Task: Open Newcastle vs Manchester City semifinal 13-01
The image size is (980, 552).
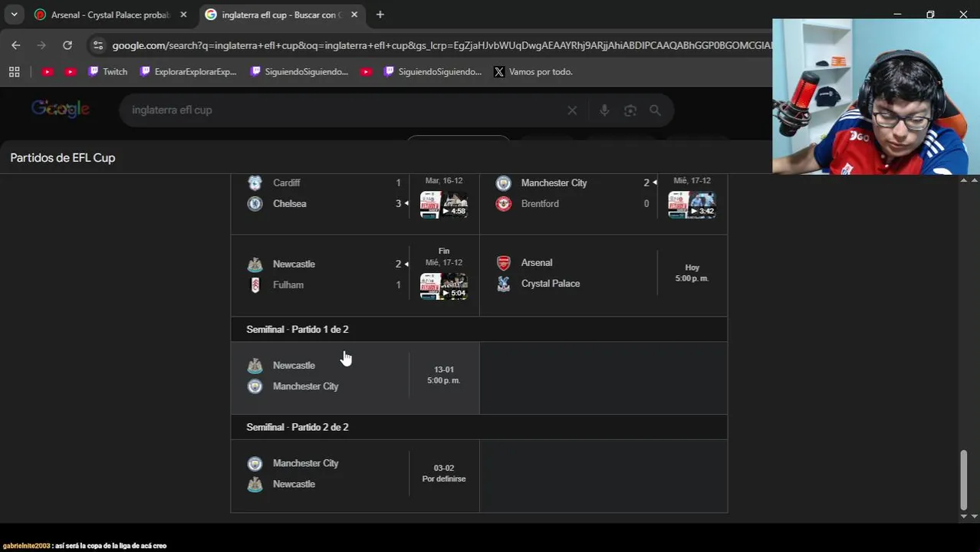Action: 355,377
